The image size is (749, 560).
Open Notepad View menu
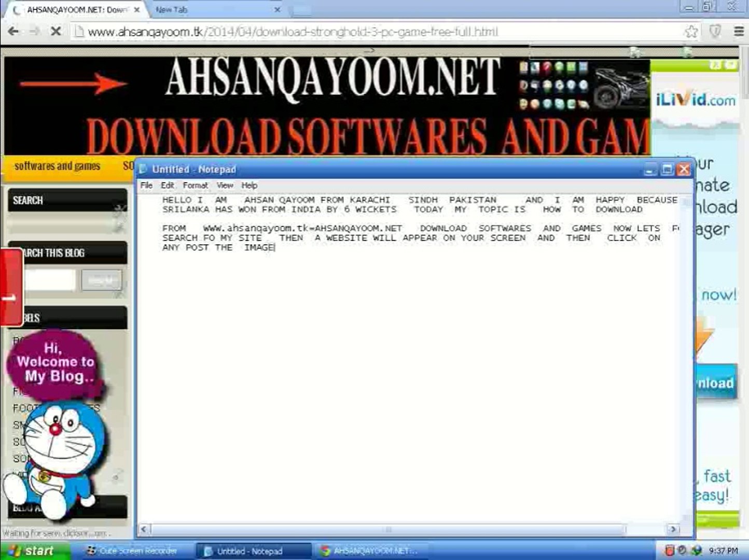[225, 185]
